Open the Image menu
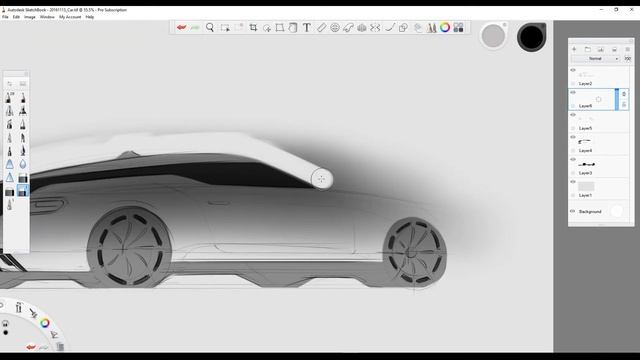The width and height of the screenshot is (640, 360). [30, 17]
